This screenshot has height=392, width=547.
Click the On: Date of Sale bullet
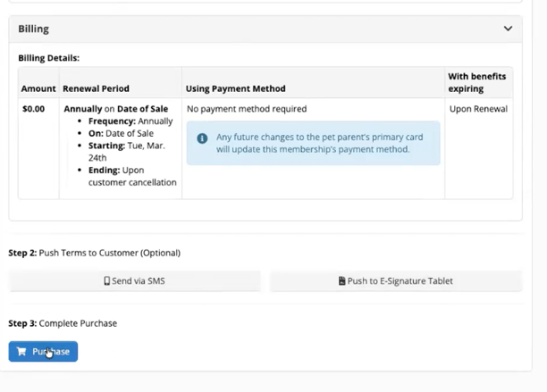pos(121,133)
